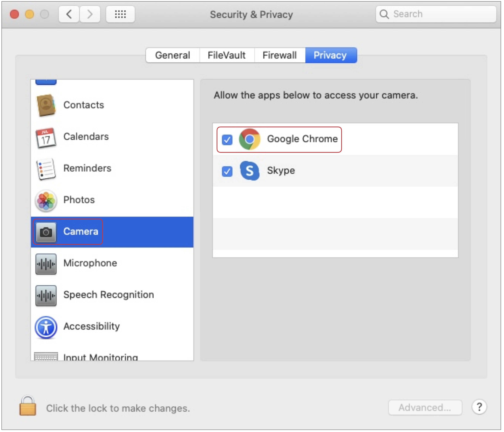Click the Reminders list icon

click(x=46, y=169)
